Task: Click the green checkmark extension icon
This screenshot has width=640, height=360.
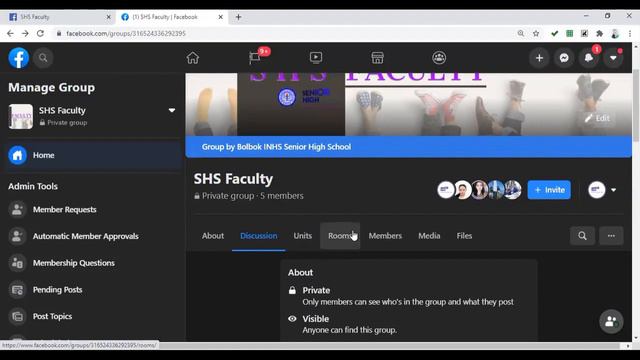Action: click(554, 33)
